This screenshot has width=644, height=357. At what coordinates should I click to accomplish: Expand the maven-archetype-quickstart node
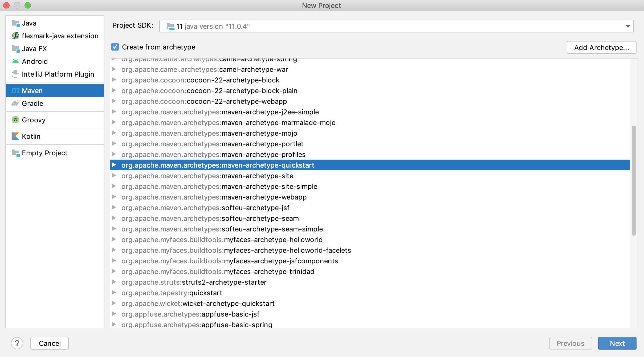point(114,165)
